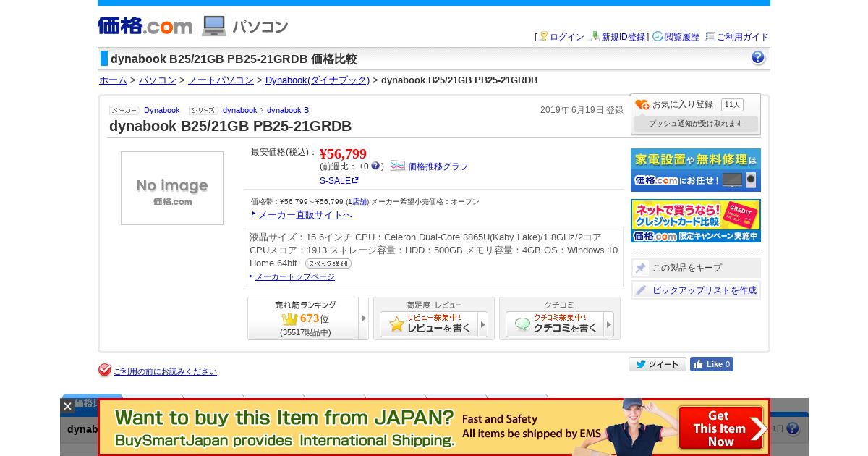The height and width of the screenshot is (456, 868).
Task: Click プッシュ通知が受け取れます notice
Action: click(696, 124)
